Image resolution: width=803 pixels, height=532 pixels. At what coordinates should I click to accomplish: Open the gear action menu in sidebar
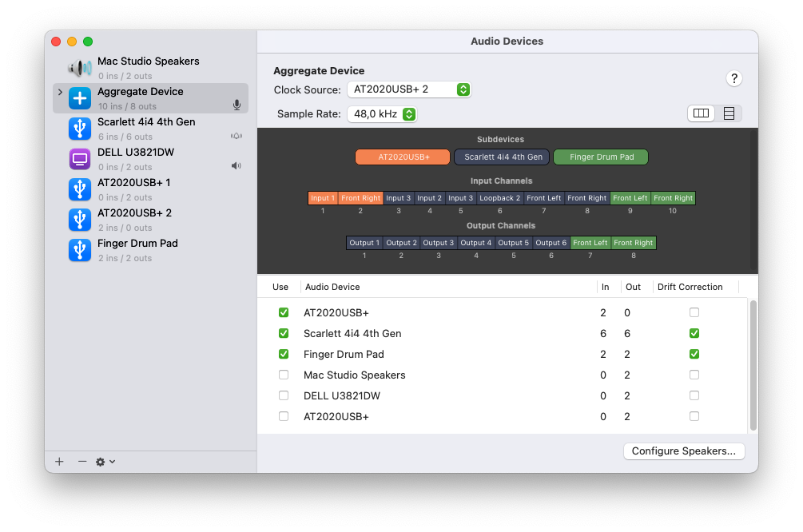click(x=105, y=462)
